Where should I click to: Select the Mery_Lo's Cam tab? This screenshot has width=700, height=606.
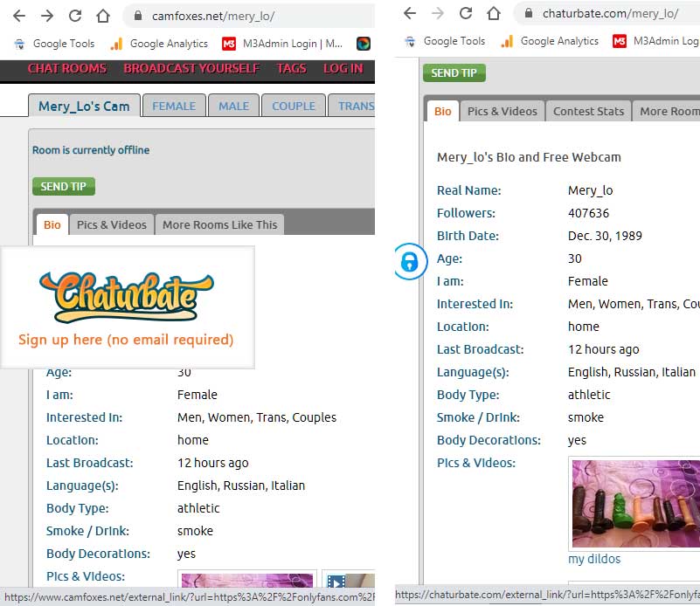84,106
